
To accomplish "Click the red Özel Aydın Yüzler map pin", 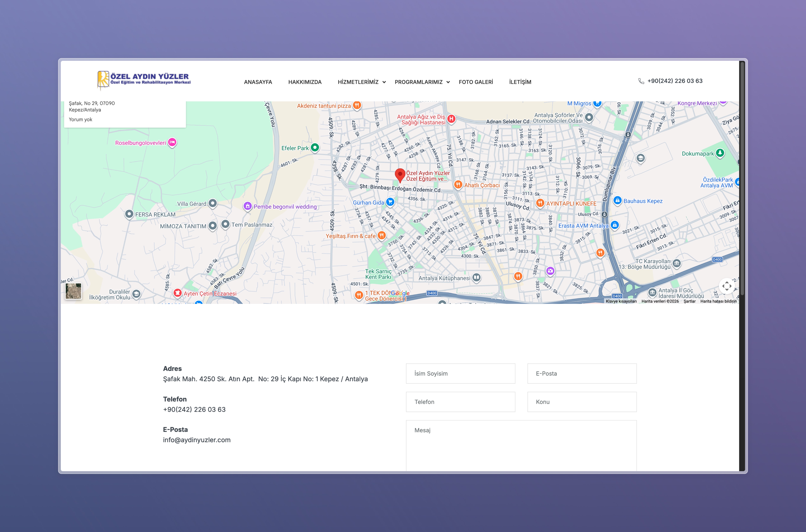I will click(x=400, y=175).
